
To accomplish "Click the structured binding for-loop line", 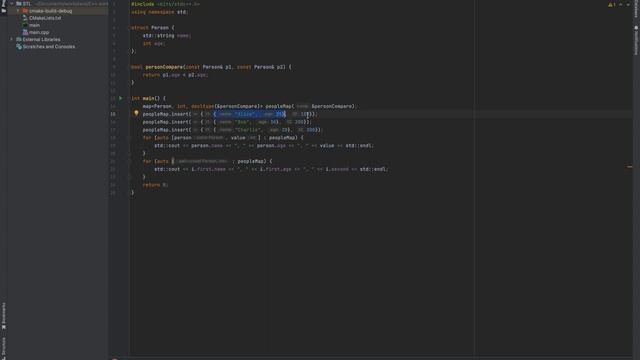I will 223,138.
